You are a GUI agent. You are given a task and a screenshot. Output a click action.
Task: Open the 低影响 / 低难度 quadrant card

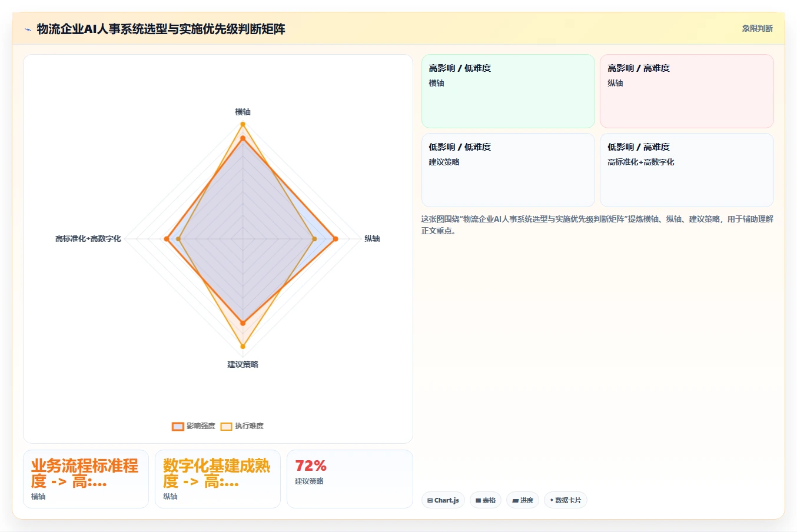coord(508,170)
